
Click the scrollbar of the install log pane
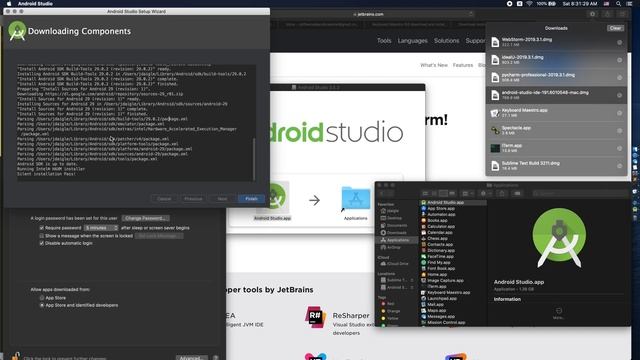(x=254, y=159)
